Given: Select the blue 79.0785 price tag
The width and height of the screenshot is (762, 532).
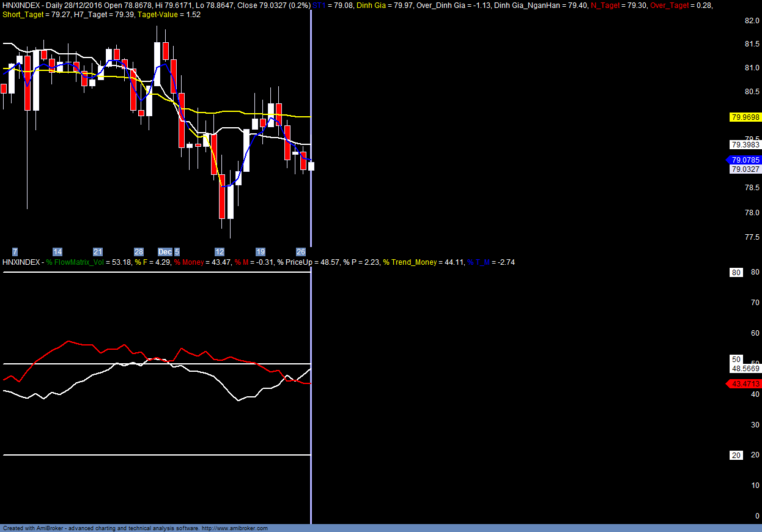Looking at the screenshot, I should (x=745, y=160).
